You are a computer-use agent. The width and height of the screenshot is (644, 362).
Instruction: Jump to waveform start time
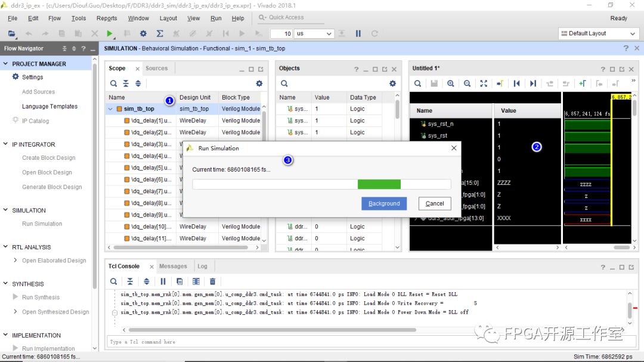[x=516, y=83]
